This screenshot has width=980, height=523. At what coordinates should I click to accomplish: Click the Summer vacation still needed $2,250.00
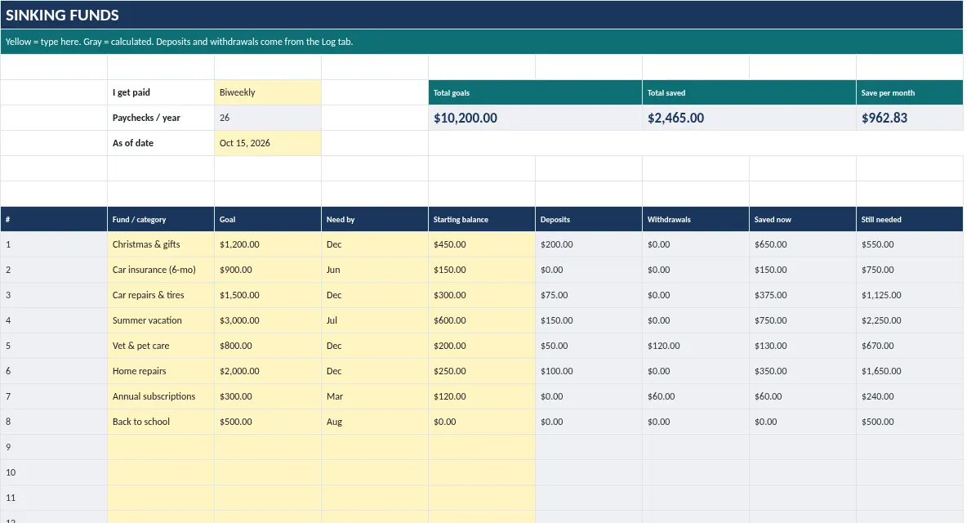pos(910,320)
